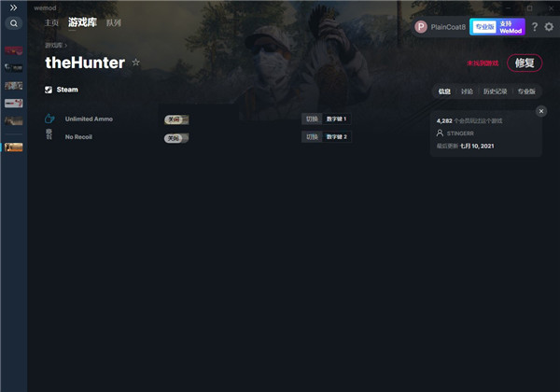Favorite theHunter with the star icon
Screen dimensions: 560x392
coord(135,63)
